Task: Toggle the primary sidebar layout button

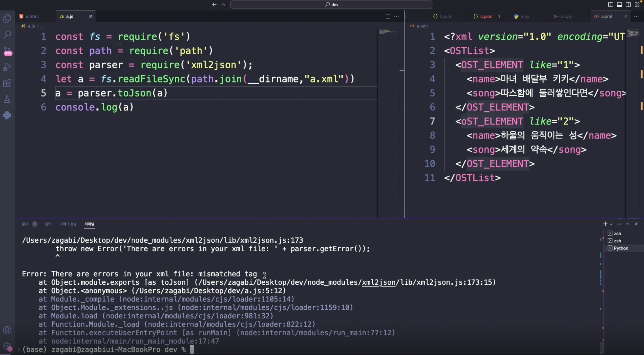Action: tap(610, 4)
